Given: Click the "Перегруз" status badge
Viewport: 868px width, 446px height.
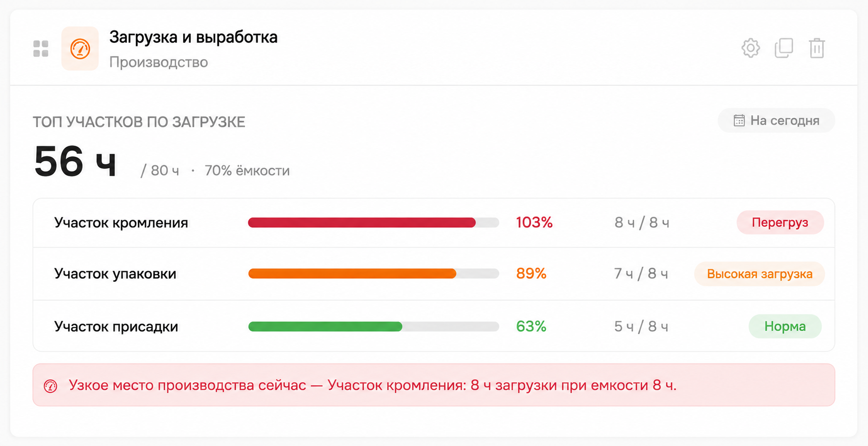Looking at the screenshot, I should coord(780,222).
